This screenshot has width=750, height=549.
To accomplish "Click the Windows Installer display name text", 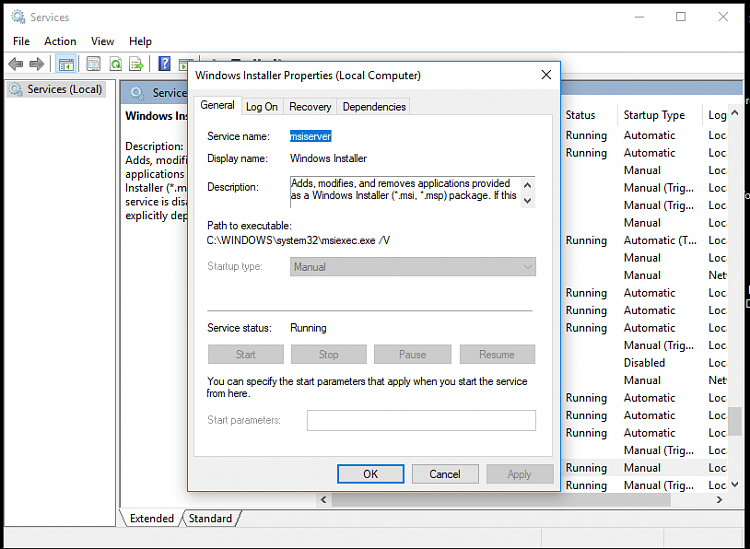I will [328, 158].
